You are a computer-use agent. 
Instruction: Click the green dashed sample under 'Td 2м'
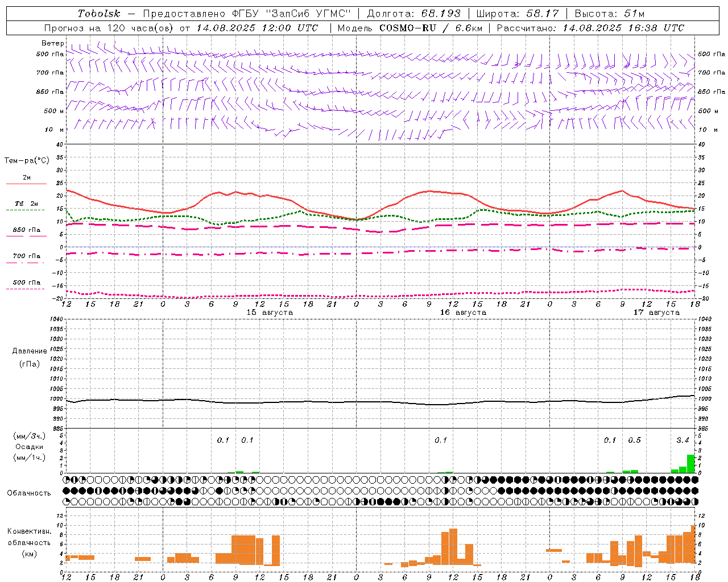[26, 210]
